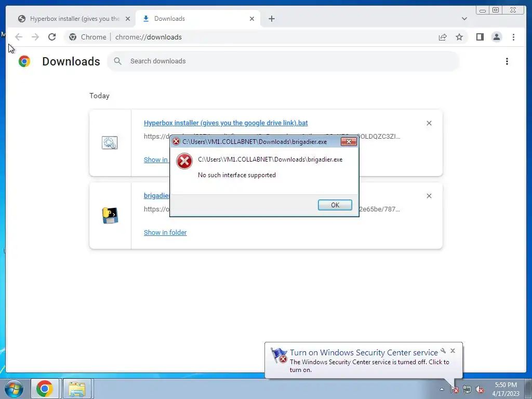Close the Hyperbox installer tab
The height and width of the screenshot is (399, 532).
tap(128, 19)
